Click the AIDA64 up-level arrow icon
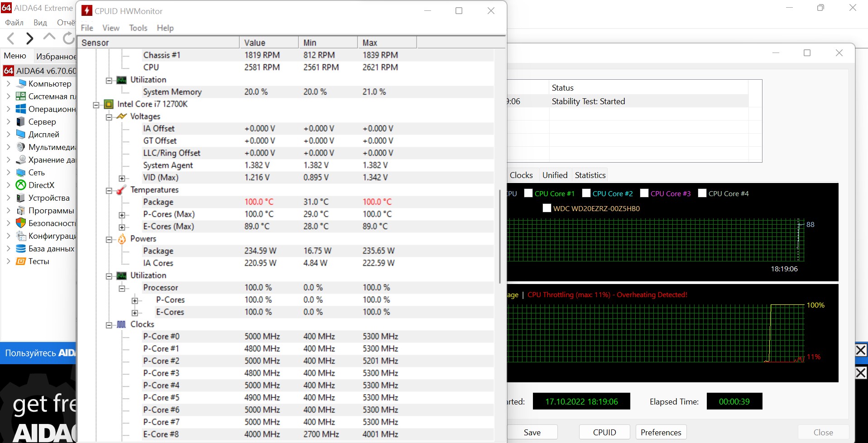The width and height of the screenshot is (868, 443). tap(49, 37)
